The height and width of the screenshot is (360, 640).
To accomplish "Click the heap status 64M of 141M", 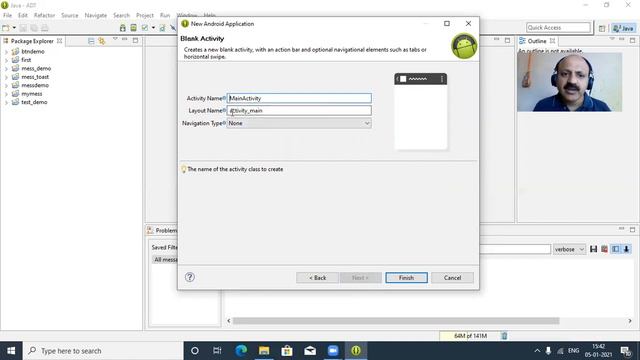I will 470,336.
